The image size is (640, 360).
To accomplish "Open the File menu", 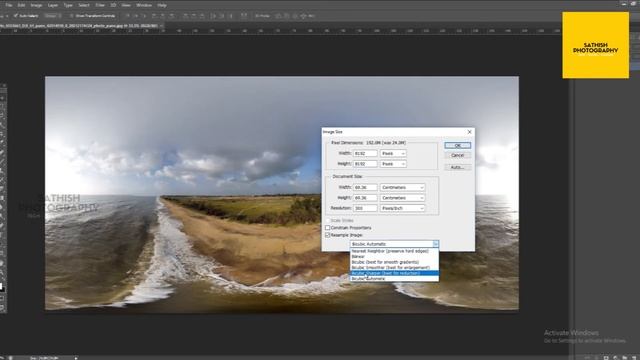I will [x=9, y=5].
